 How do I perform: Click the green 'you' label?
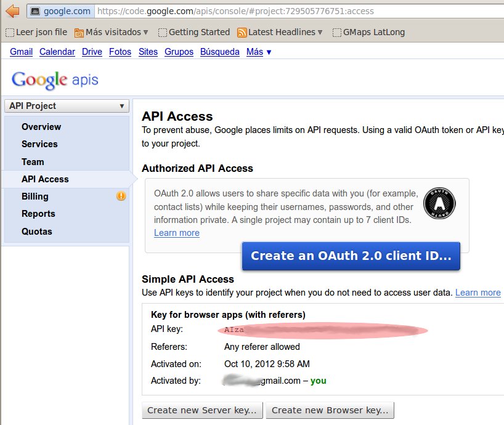coord(318,381)
